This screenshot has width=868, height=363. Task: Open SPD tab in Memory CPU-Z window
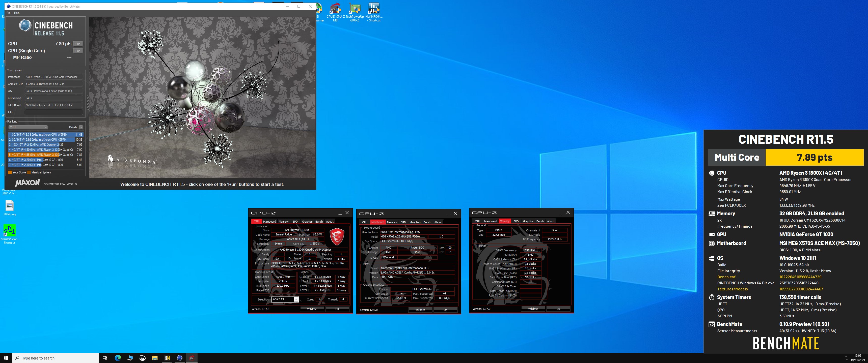tap(516, 221)
